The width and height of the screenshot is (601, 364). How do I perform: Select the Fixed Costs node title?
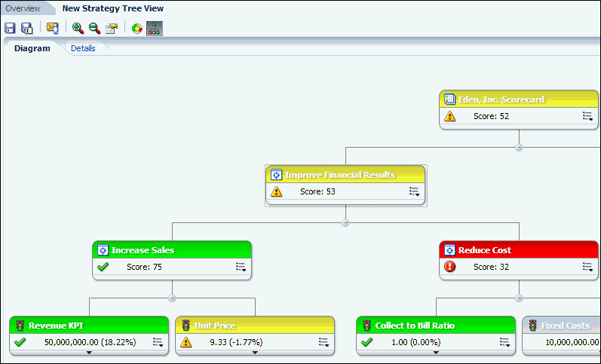point(566,326)
